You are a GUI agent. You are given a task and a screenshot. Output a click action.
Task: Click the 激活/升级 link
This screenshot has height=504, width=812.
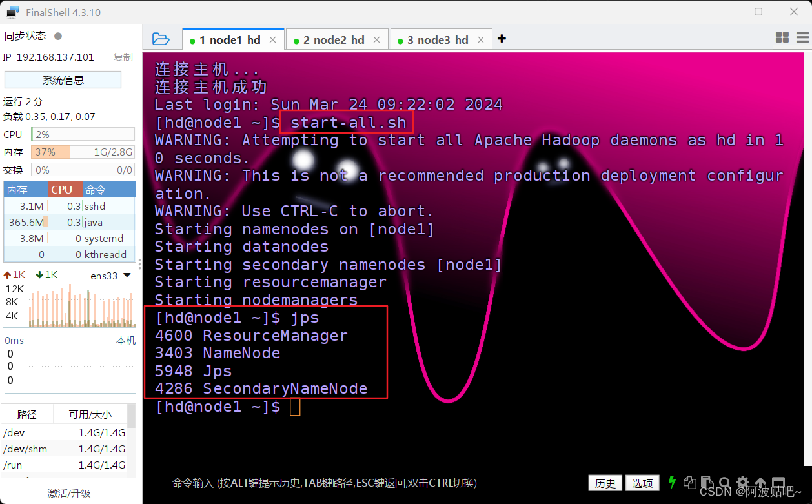(x=69, y=493)
